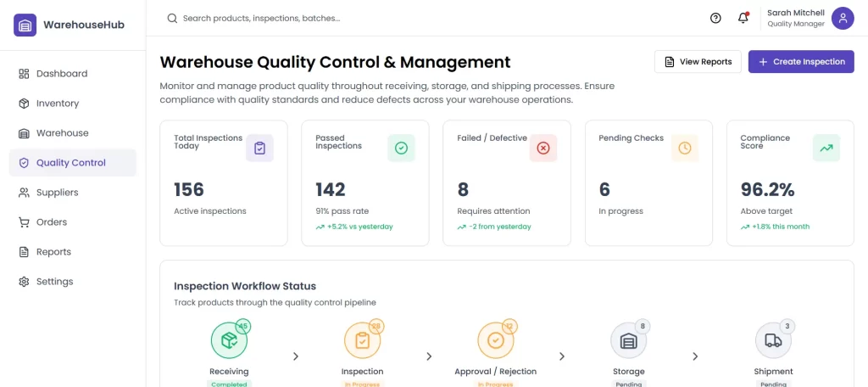Image resolution: width=868 pixels, height=387 pixels.
Task: Click Create Inspection button
Action: pyautogui.click(x=801, y=62)
